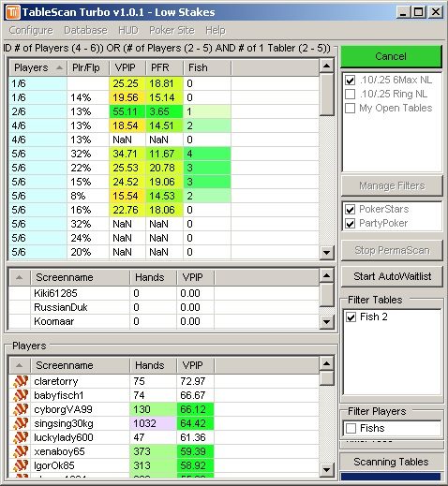Viewport: 448px width, 486px height.
Task: Sort tables by the PFR column header
Action: point(164,67)
